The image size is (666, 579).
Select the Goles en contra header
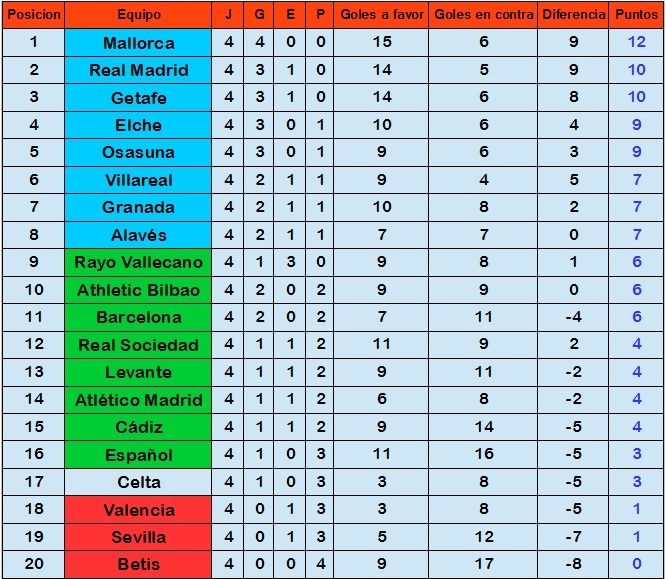pyautogui.click(x=483, y=15)
